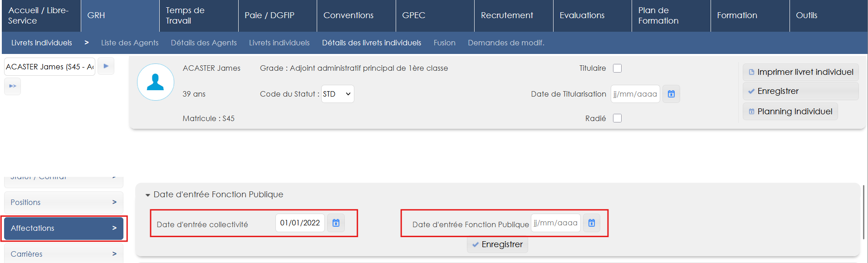The image size is (868, 263).
Task: Open calendar for Date d'entrée collectivité
Action: [336, 223]
